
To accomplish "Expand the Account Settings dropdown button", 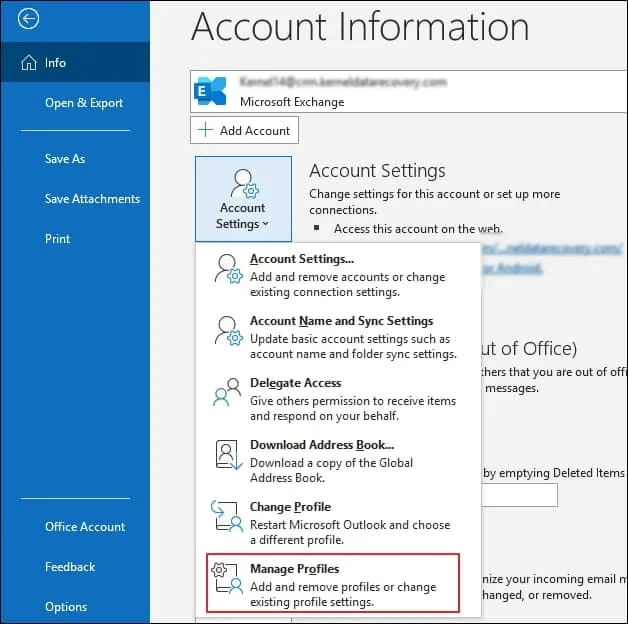I will point(244,199).
